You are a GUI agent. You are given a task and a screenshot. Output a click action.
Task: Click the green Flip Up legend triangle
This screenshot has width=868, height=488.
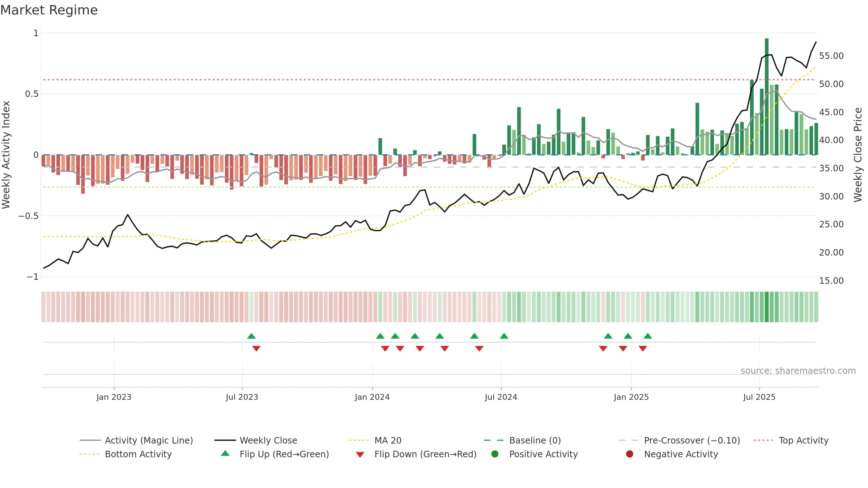click(225, 453)
